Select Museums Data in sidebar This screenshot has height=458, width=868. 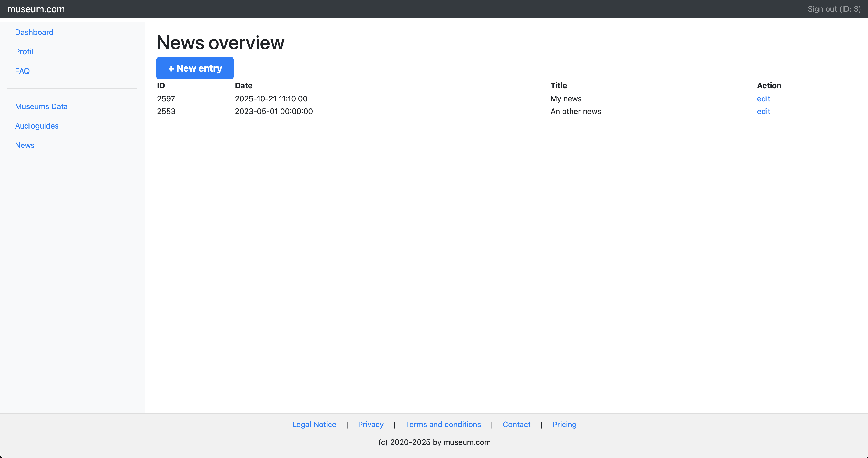(41, 106)
